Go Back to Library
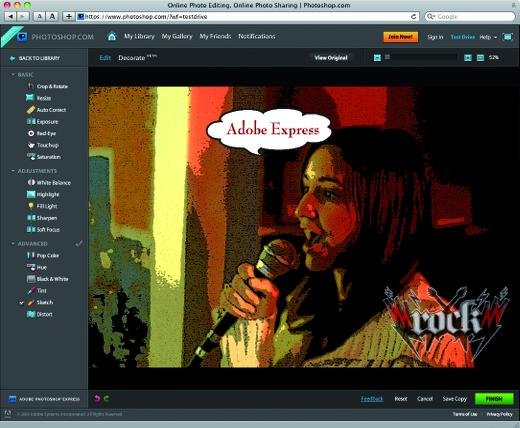 point(35,58)
